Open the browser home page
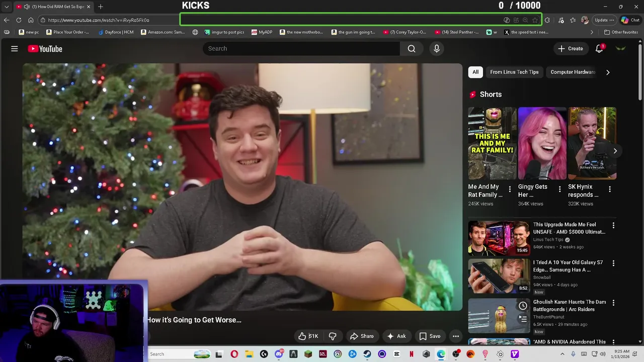 click(31, 20)
